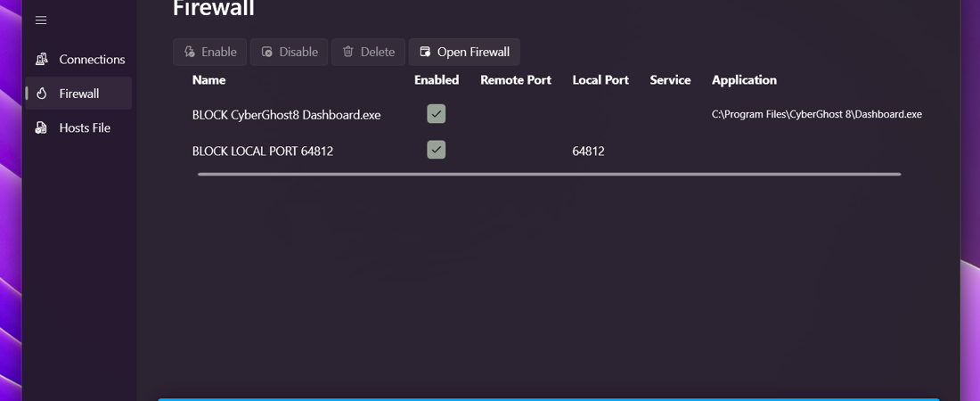This screenshot has height=401, width=980.
Task: Select the BLOCK LOCAL PORT 64812 rule
Action: (x=263, y=151)
